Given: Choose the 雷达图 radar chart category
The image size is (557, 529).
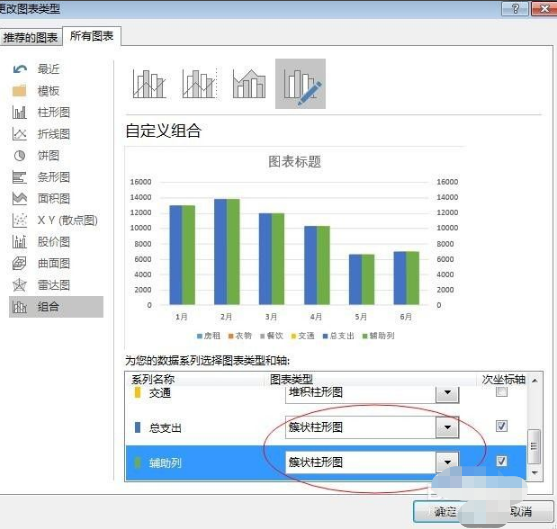Looking at the screenshot, I should click(53, 285).
